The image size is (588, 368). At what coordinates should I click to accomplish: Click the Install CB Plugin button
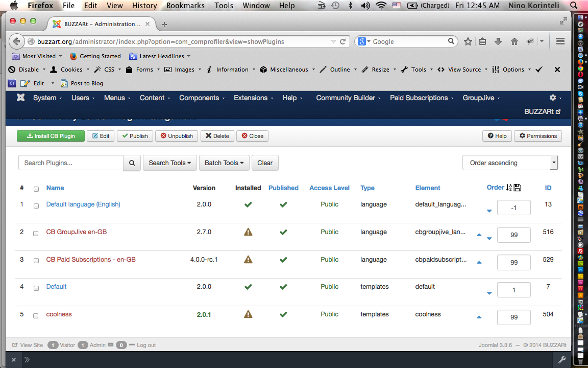(x=51, y=136)
